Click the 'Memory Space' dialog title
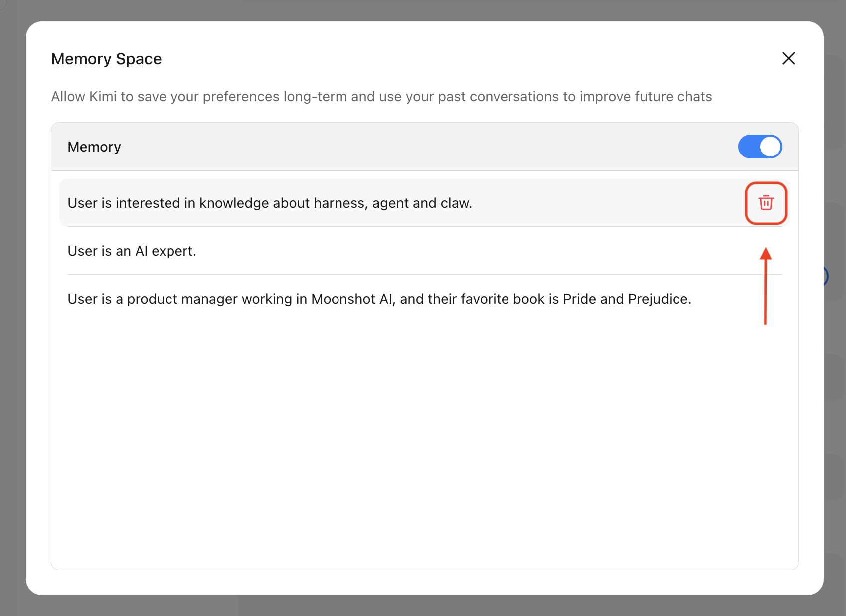Image resolution: width=846 pixels, height=616 pixels. coord(106,59)
